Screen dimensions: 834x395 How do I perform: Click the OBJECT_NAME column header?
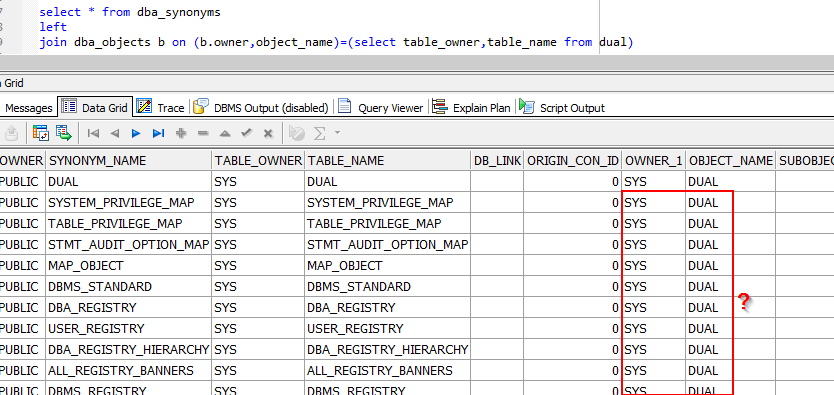(x=730, y=161)
